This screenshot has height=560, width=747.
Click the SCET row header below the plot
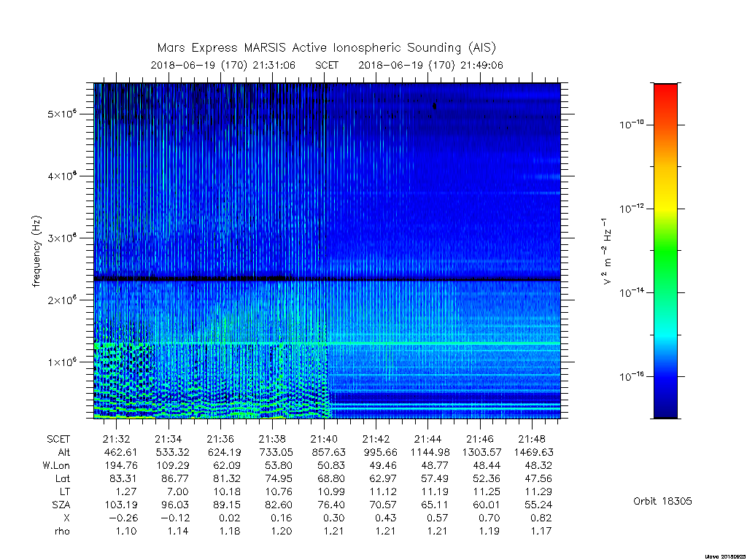58,439
